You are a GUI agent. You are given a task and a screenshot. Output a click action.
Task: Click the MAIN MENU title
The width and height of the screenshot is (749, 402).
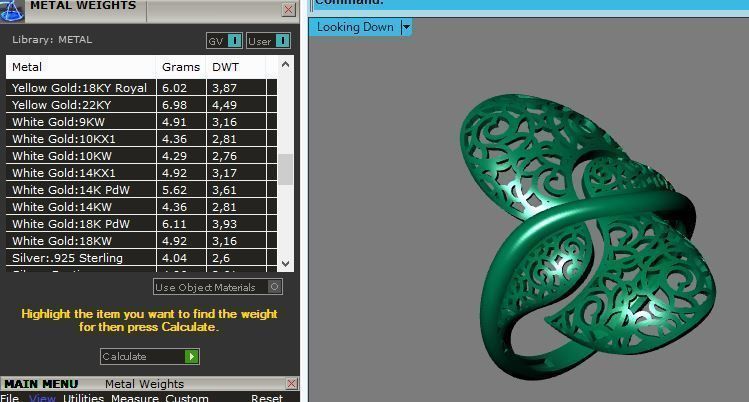[41, 384]
